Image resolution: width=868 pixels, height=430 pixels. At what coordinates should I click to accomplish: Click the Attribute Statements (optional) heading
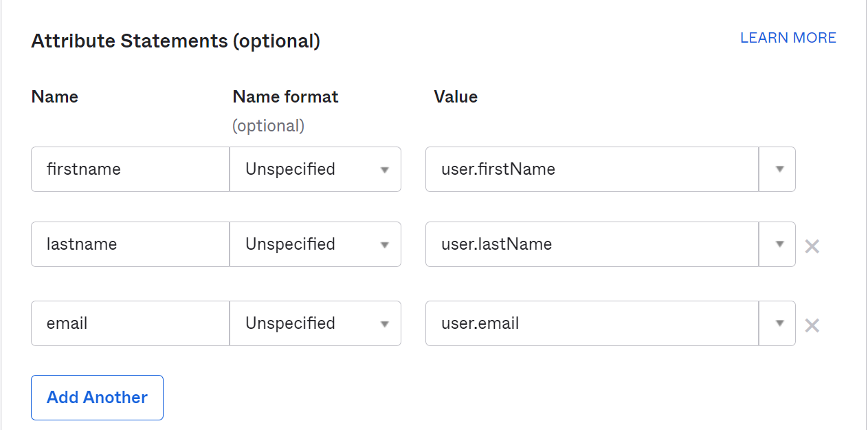(x=175, y=41)
